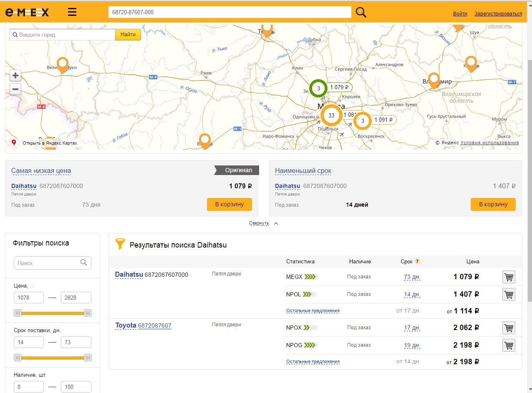
Task: Click left handle of price slider
Action: (x=18, y=313)
